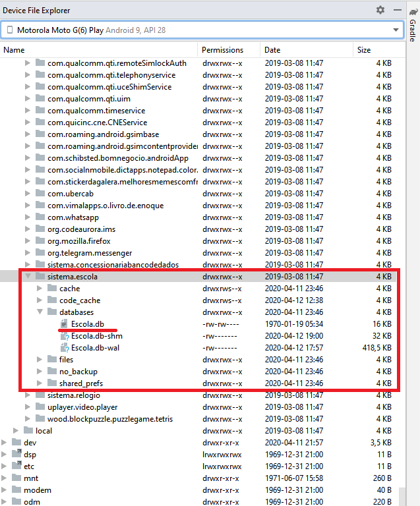The height and width of the screenshot is (506, 420).
Task: Click the Escola.db-wal unknown file icon
Action: pos(65,348)
